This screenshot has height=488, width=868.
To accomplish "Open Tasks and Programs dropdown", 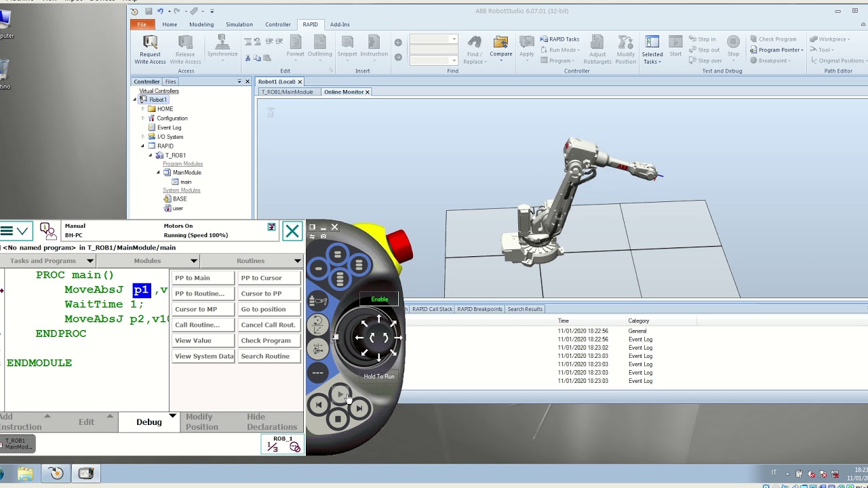I will [47, 261].
